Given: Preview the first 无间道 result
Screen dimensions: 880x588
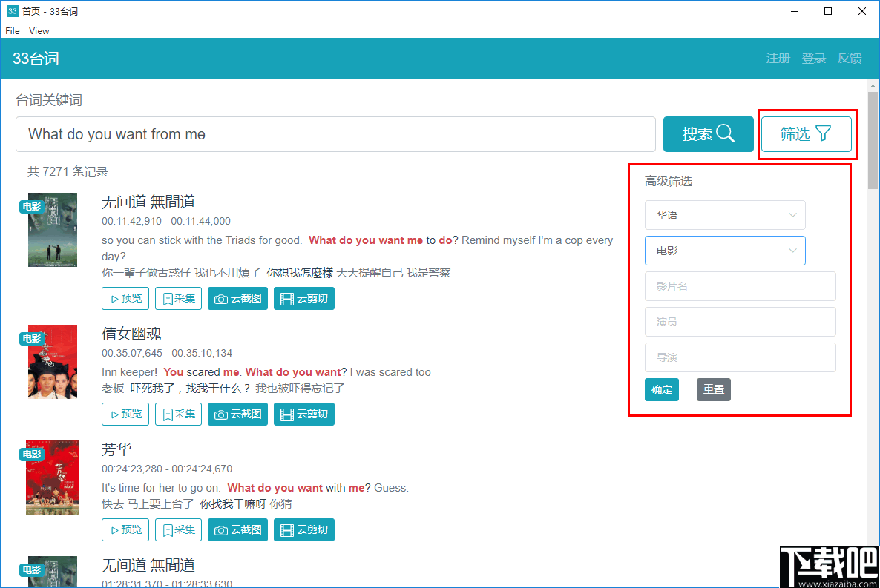Looking at the screenshot, I should pos(125,299).
